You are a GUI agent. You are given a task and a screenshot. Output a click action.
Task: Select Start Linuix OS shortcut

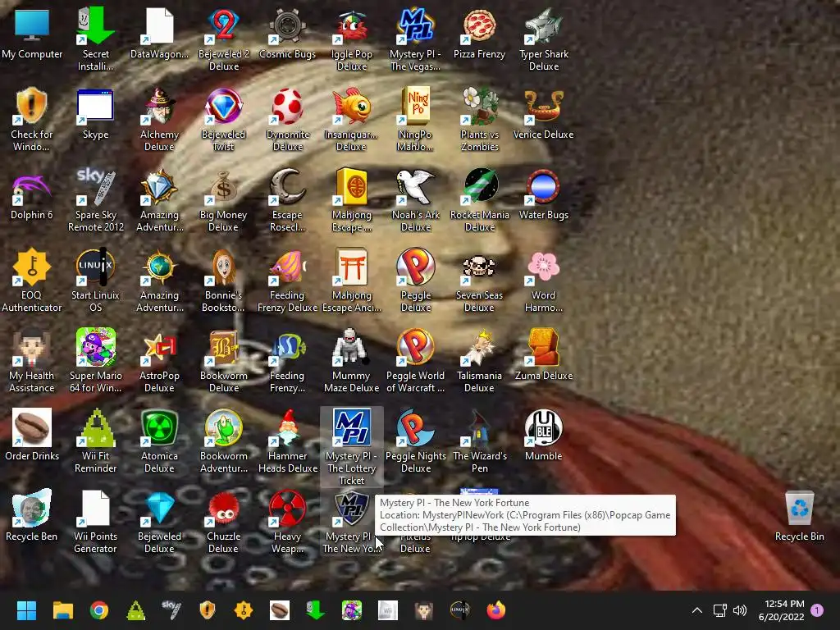[x=95, y=280]
